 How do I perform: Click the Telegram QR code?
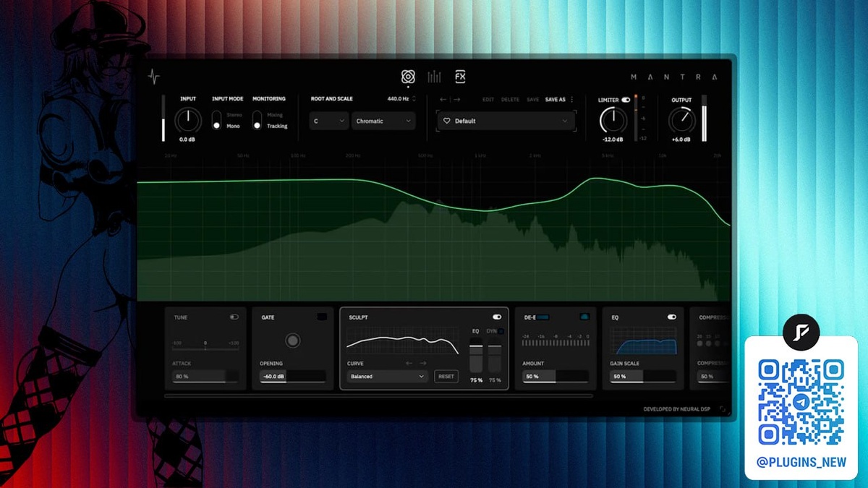coord(801,401)
